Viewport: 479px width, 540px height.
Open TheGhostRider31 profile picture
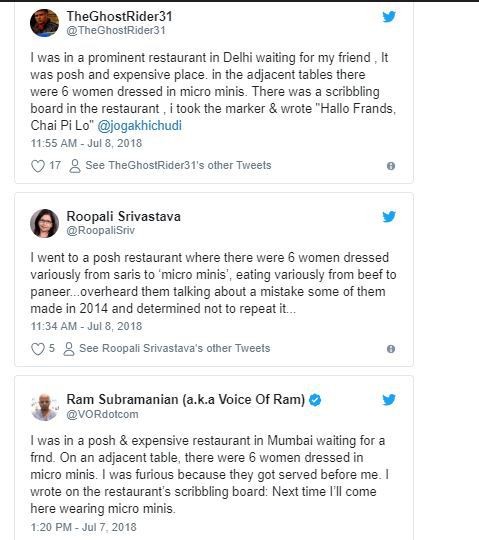click(x=44, y=23)
